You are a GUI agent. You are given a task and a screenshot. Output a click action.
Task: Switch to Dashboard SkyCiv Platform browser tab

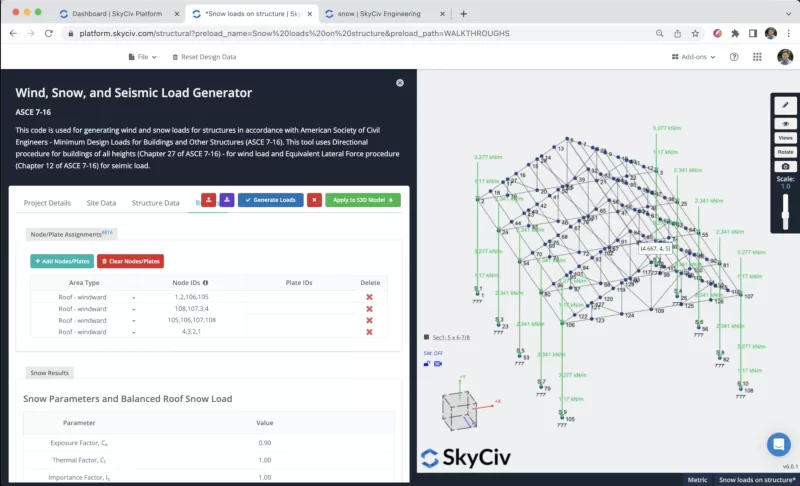coord(117,14)
